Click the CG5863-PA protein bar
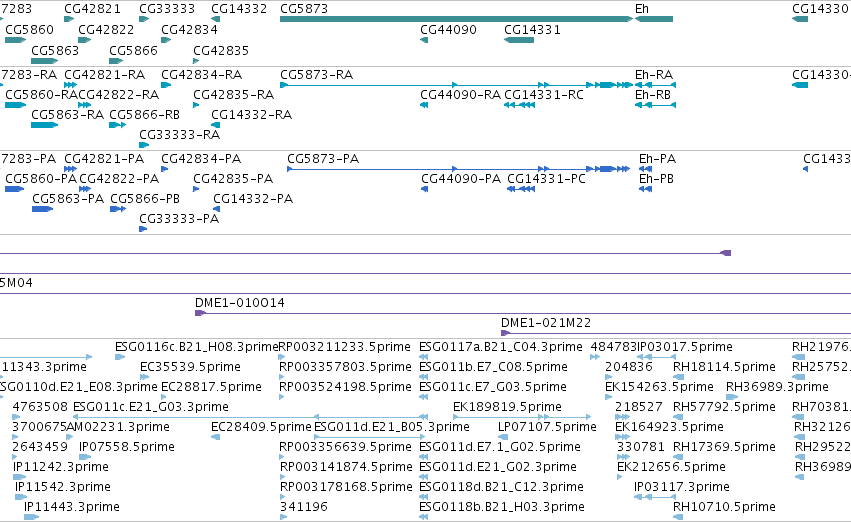The image size is (851, 522). point(42,209)
